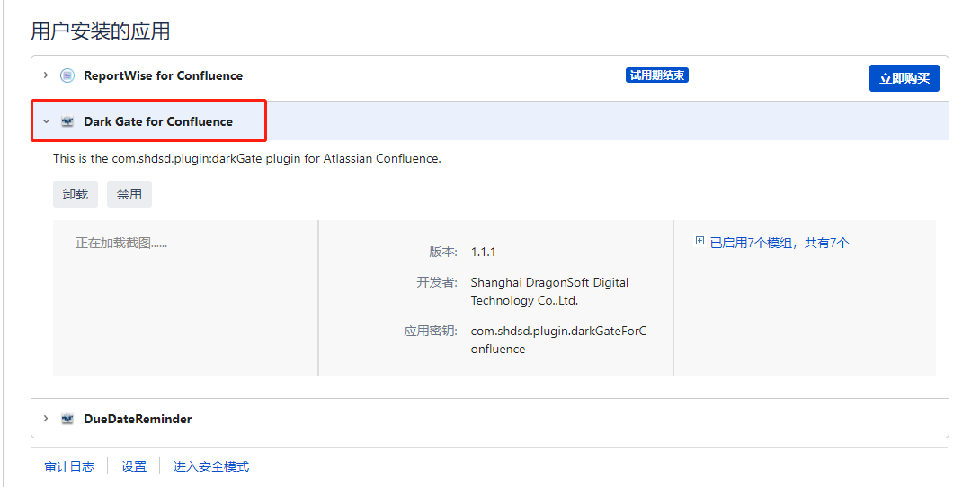Click the 禁用 button
This screenshot has width=980, height=487.
point(129,194)
